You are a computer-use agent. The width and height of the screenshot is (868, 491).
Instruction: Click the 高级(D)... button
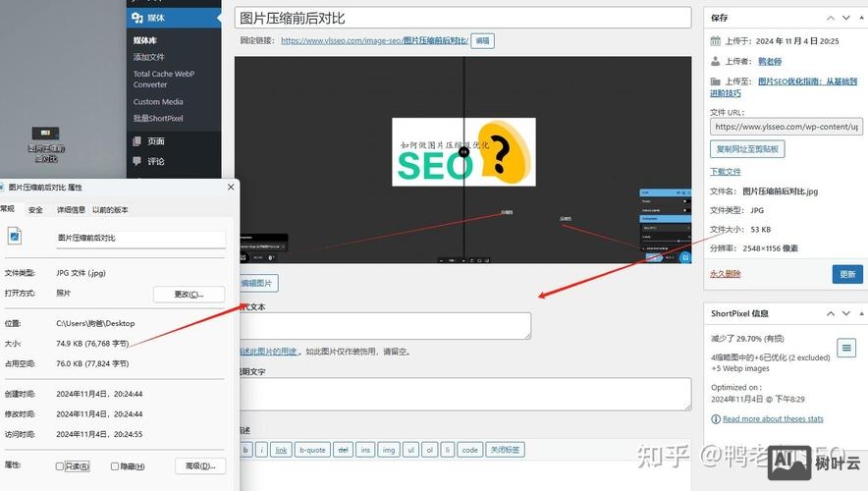200,466
